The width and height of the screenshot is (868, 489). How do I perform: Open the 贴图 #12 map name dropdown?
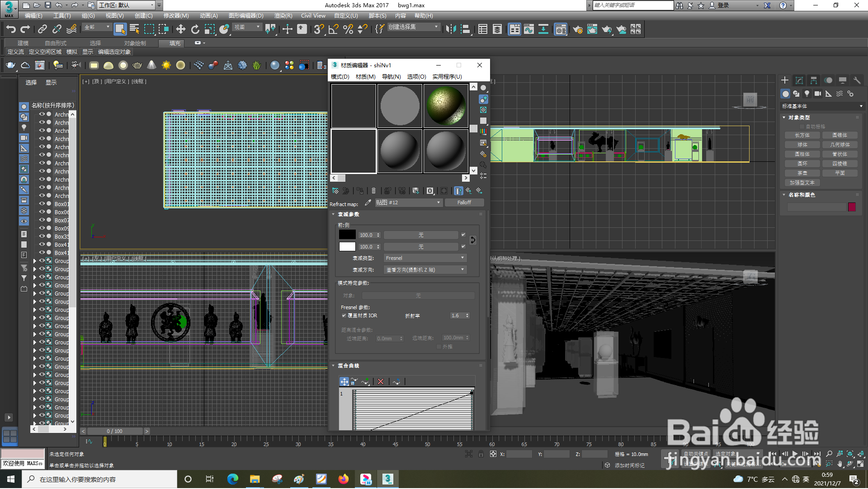[408, 202]
